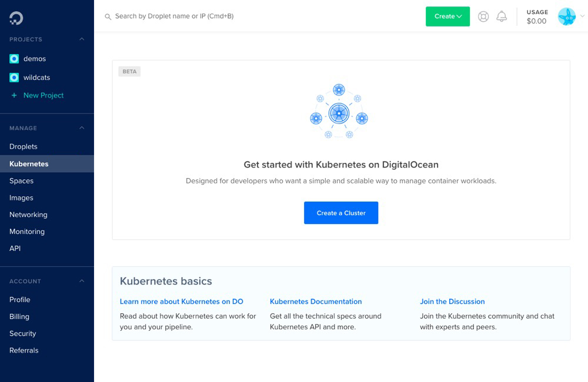The height and width of the screenshot is (382, 588).
Task: Collapse the Manage section chevron
Action: (x=82, y=128)
